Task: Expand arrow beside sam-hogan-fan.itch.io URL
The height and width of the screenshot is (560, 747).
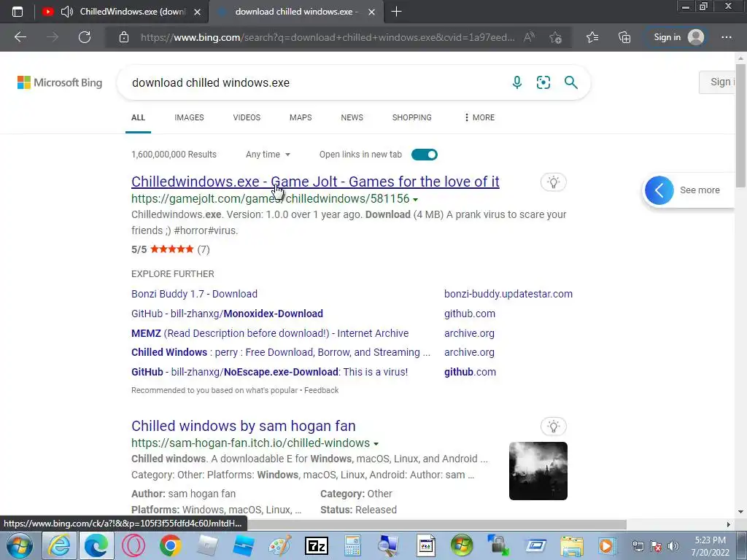Action: (376, 444)
